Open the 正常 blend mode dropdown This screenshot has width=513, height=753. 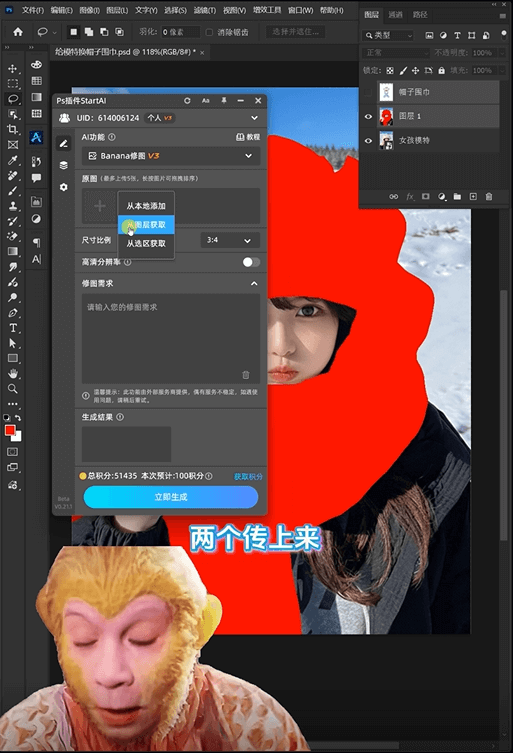coord(396,53)
